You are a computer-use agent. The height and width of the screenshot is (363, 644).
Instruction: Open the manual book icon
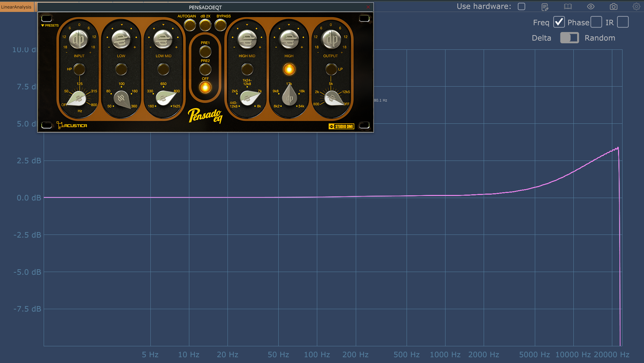(x=568, y=6)
